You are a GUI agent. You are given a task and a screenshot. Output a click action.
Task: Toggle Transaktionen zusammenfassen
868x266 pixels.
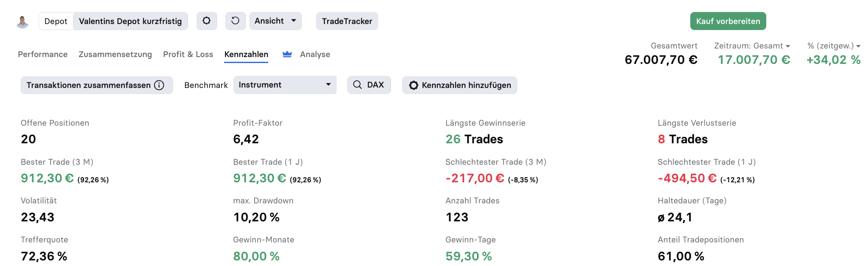click(97, 85)
